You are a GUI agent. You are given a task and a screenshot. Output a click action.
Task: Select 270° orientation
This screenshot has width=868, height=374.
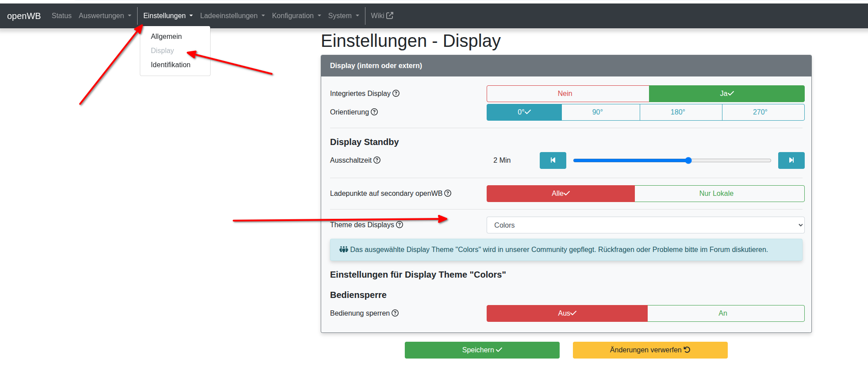(x=764, y=112)
